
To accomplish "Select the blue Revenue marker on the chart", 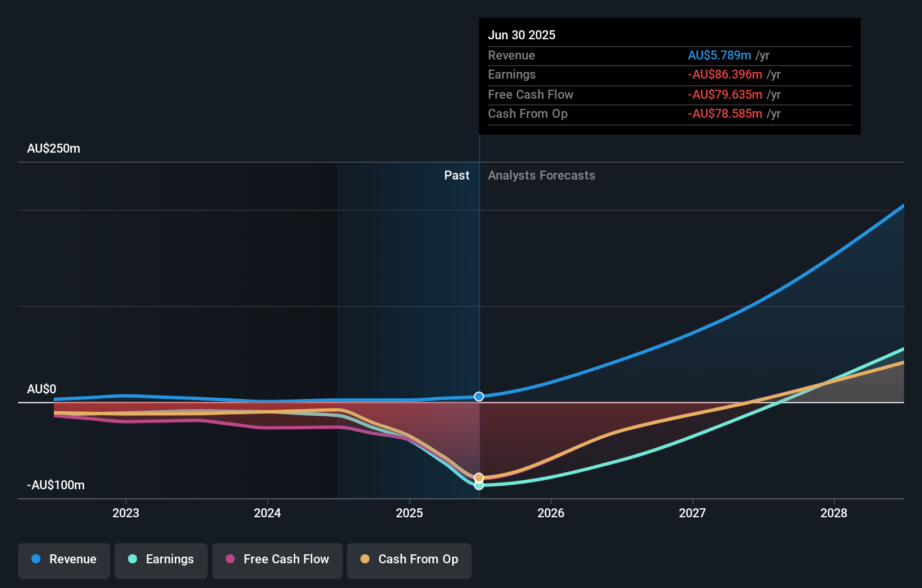I will (478, 396).
